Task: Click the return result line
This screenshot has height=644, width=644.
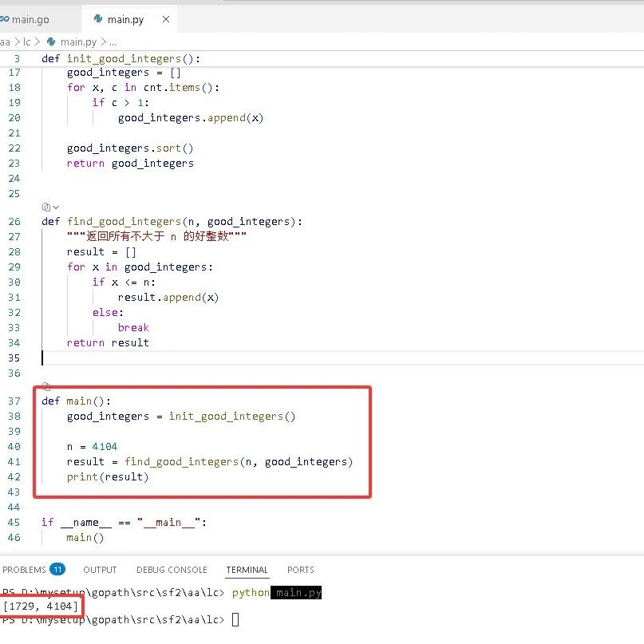Action: tap(108, 343)
